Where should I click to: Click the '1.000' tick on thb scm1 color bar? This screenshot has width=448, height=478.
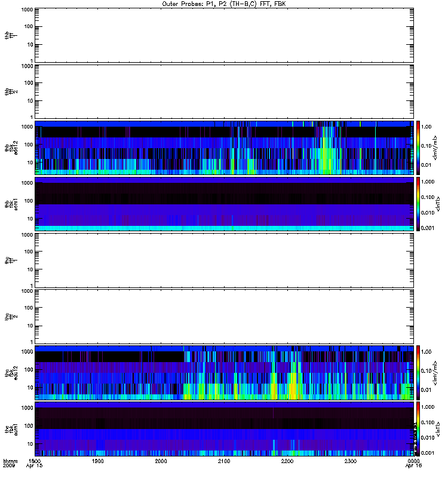(428, 182)
